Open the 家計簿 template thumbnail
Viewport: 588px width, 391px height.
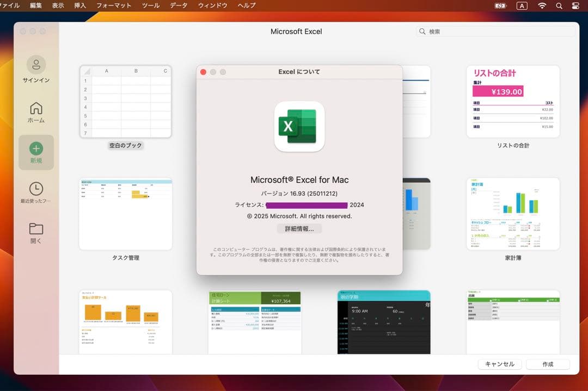coord(512,213)
